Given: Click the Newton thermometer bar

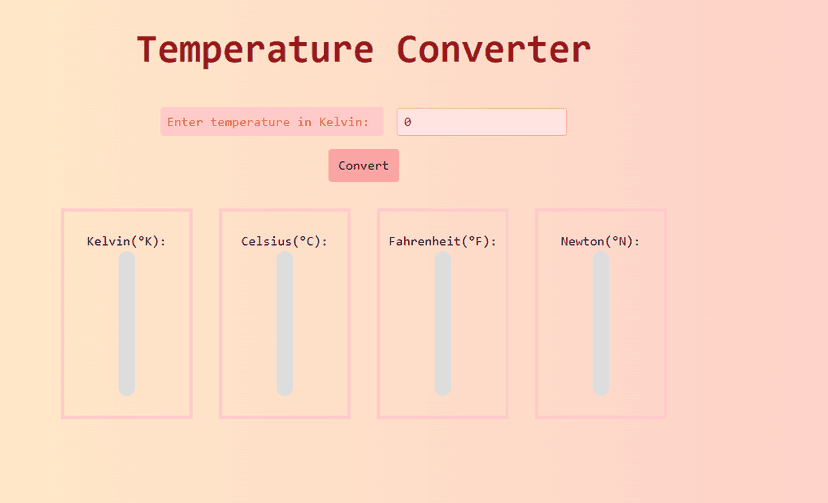Looking at the screenshot, I should (600, 324).
